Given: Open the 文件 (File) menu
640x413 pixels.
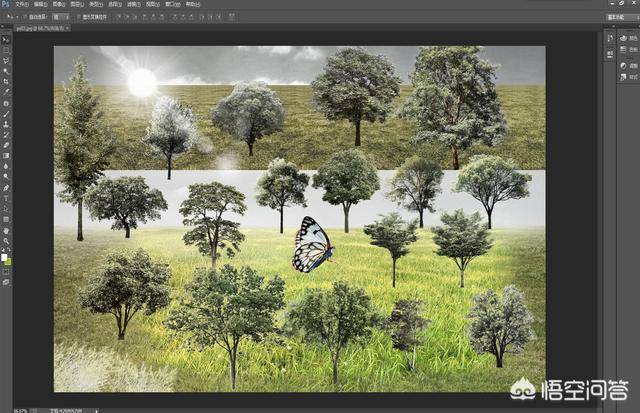Looking at the screenshot, I should point(21,5).
